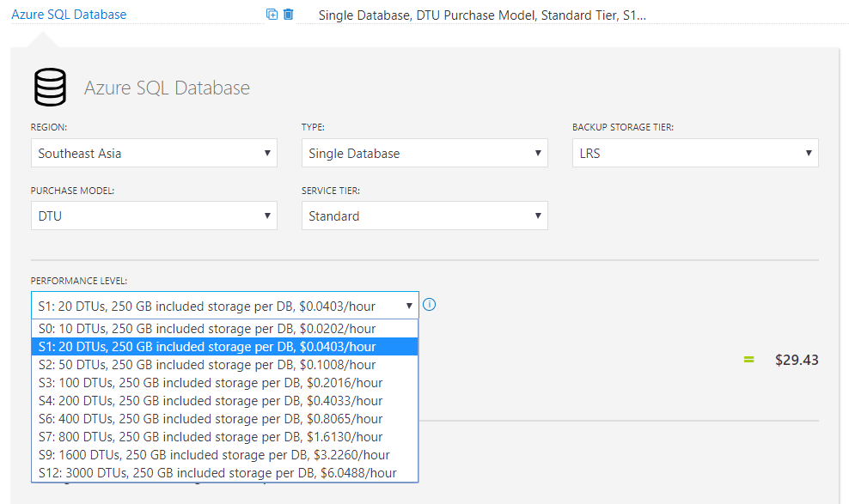This screenshot has height=504, width=849.
Task: Click the BACKUP STORAGE TIER label
Action: (623, 127)
